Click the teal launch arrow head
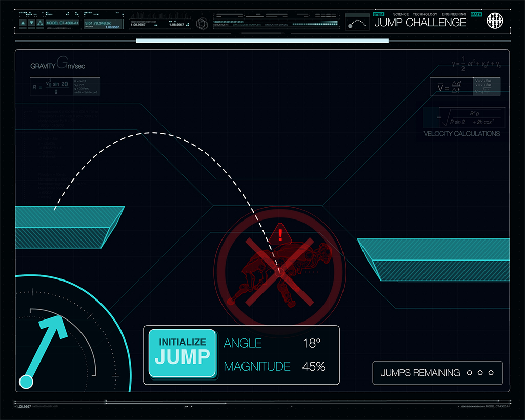The height and width of the screenshot is (420, 525). coord(55,326)
